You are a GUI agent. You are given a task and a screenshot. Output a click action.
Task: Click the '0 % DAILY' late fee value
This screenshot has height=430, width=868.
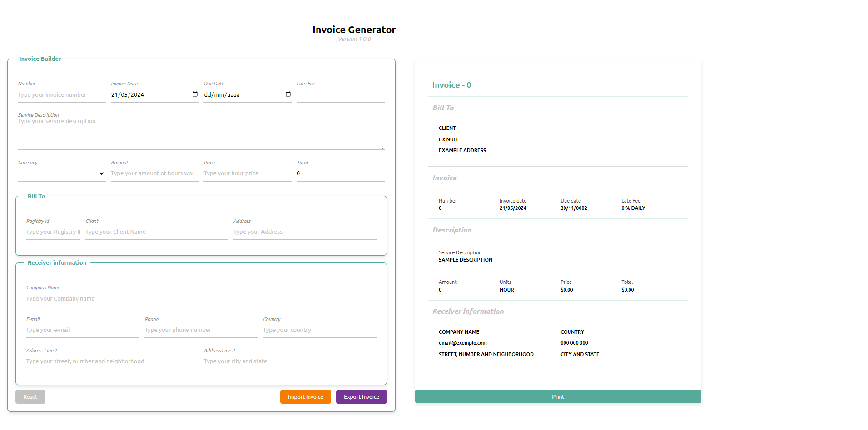point(633,208)
